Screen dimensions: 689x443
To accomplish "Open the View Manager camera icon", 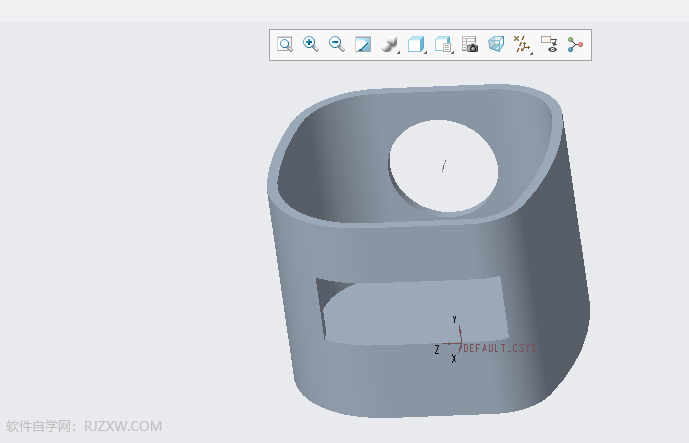I will (470, 45).
